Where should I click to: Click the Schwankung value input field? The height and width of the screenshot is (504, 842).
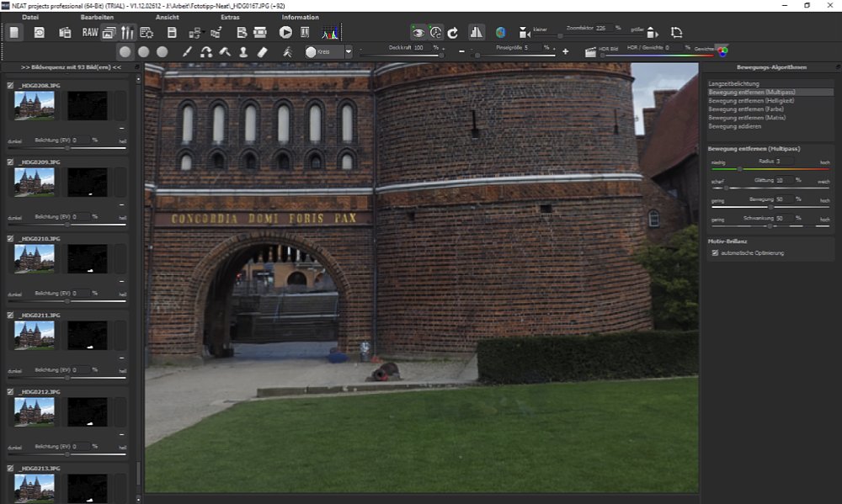pyautogui.click(x=785, y=219)
